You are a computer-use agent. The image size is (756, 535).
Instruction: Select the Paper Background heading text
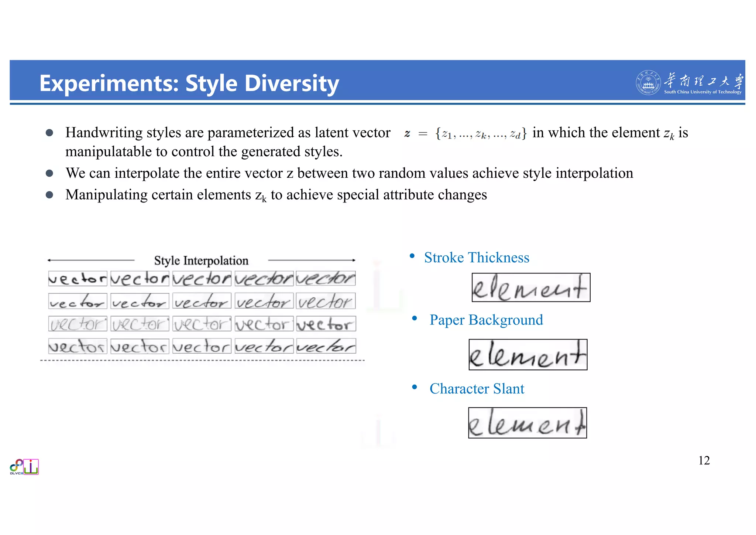[486, 320]
